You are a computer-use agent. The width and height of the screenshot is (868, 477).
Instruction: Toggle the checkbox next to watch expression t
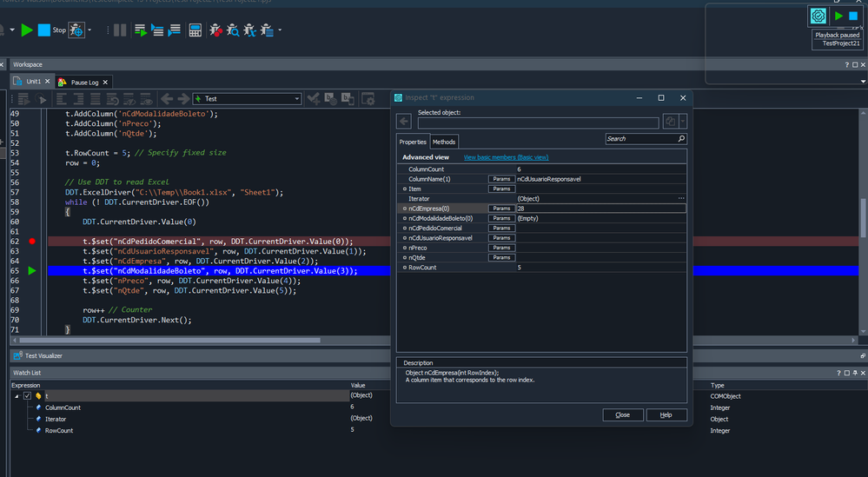pos(27,395)
